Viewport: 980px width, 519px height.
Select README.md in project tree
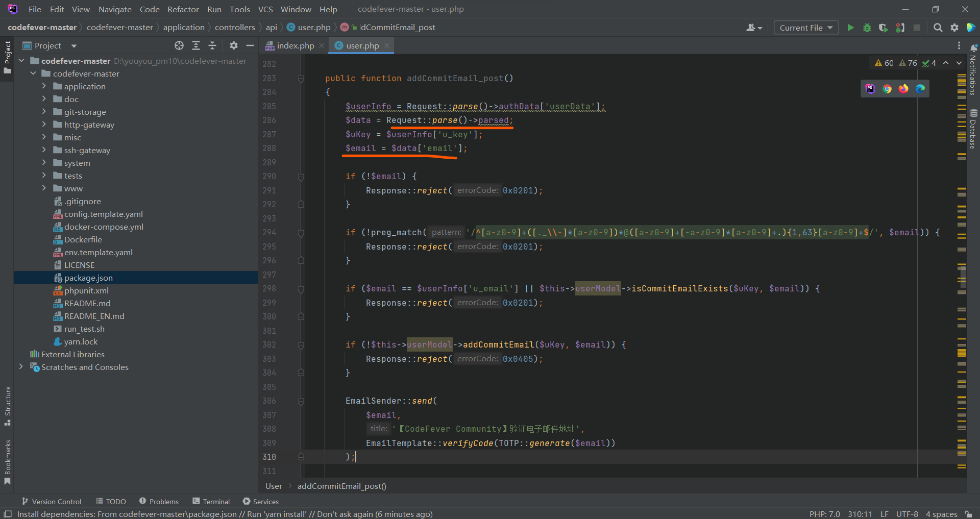tap(87, 303)
